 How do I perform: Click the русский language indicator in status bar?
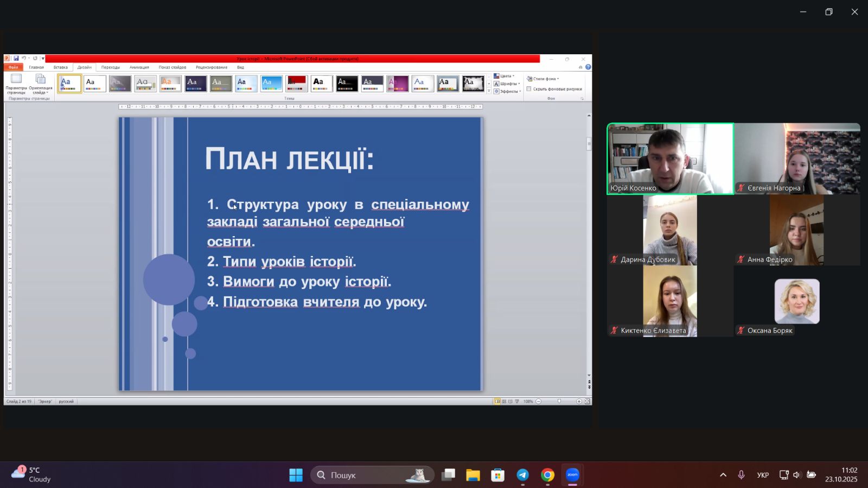66,402
